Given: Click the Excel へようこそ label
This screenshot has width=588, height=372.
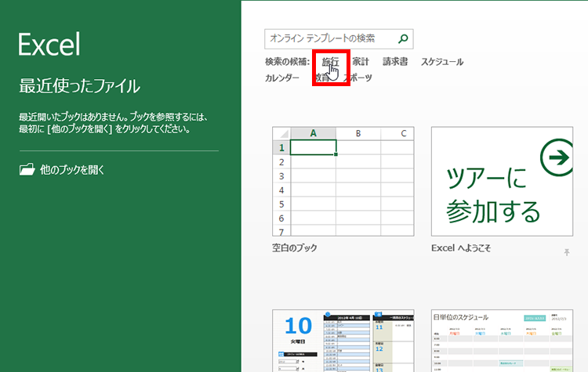Looking at the screenshot, I should click(x=461, y=248).
